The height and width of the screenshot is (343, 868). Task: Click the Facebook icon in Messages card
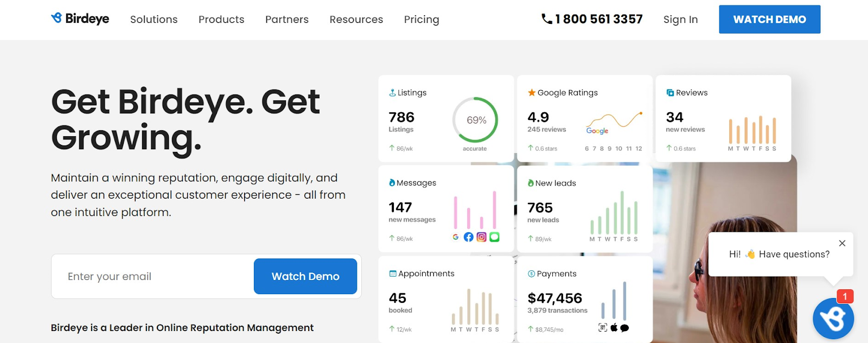click(468, 237)
